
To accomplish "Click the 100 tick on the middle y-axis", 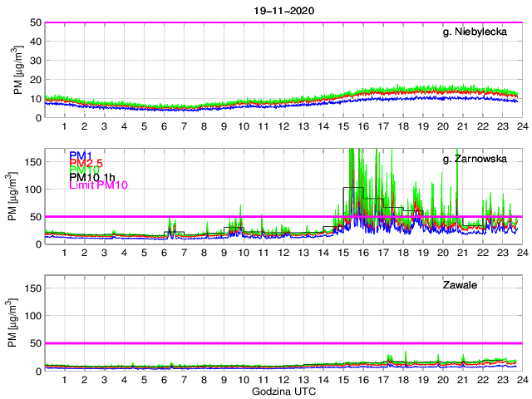I will coord(32,190).
